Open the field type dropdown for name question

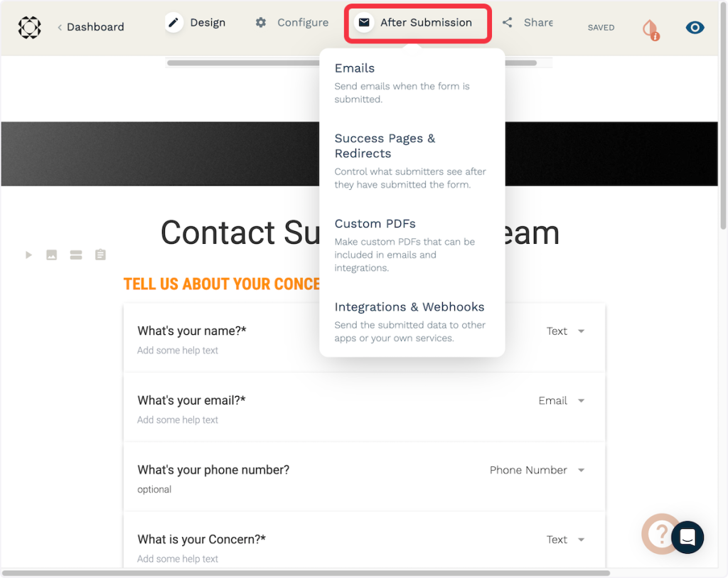point(566,331)
